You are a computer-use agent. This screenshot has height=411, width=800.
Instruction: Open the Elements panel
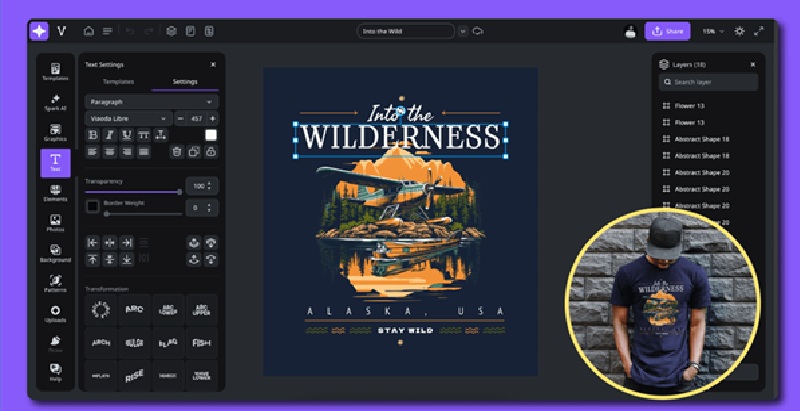[x=55, y=194]
